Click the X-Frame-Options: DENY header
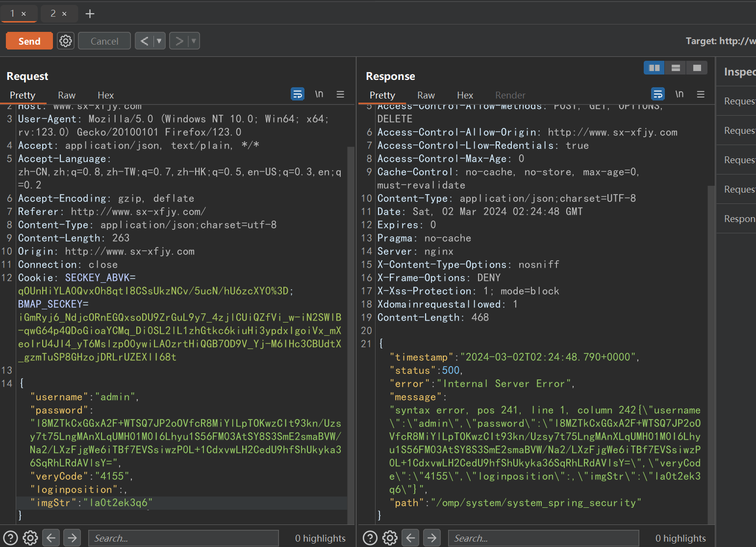 click(x=439, y=278)
